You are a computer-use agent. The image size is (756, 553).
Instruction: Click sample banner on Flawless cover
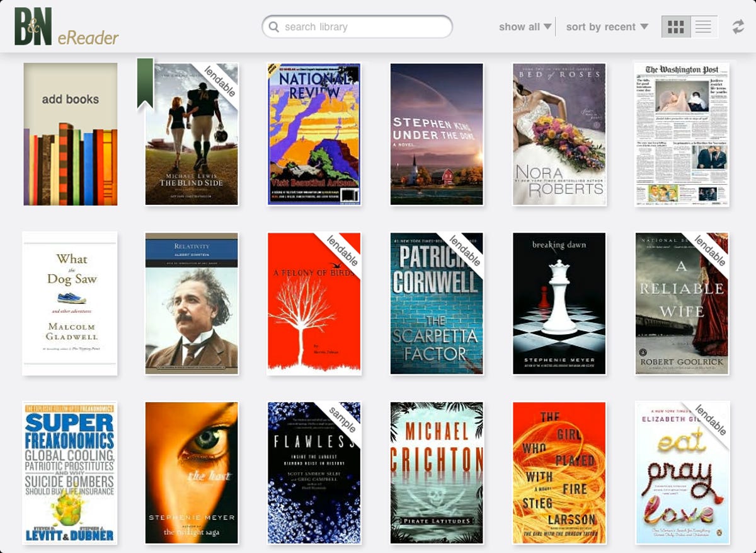point(343,419)
